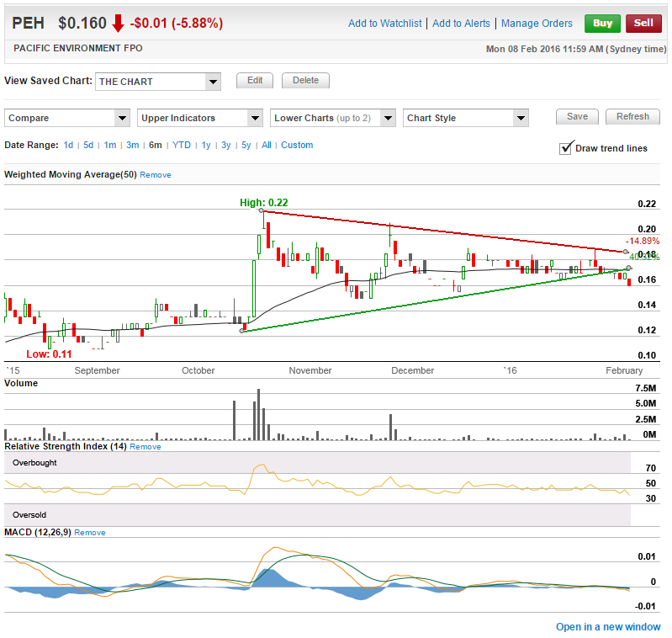The image size is (672, 638).
Task: Click the red price down arrow icon
Action: pyautogui.click(x=118, y=24)
